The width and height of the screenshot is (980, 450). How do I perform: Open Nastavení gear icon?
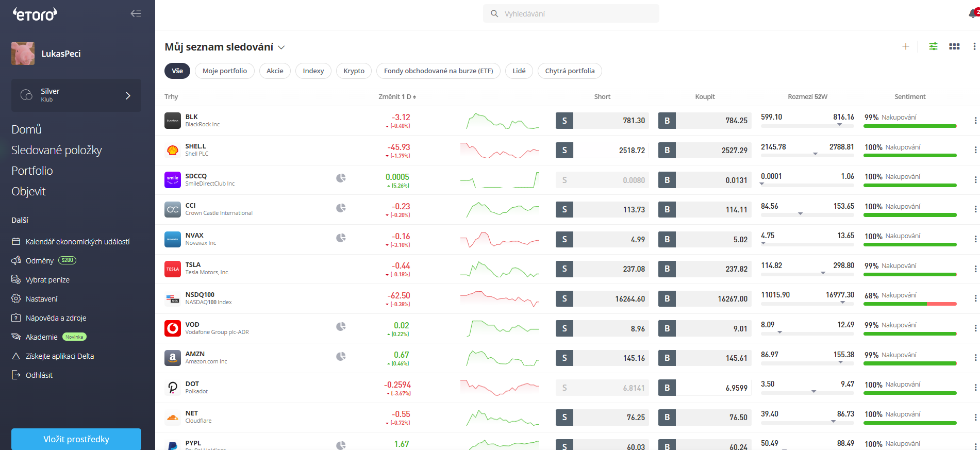[16, 298]
